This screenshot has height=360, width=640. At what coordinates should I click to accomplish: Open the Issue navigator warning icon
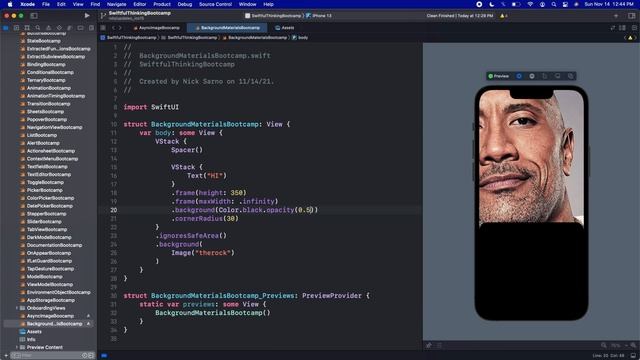point(48,28)
